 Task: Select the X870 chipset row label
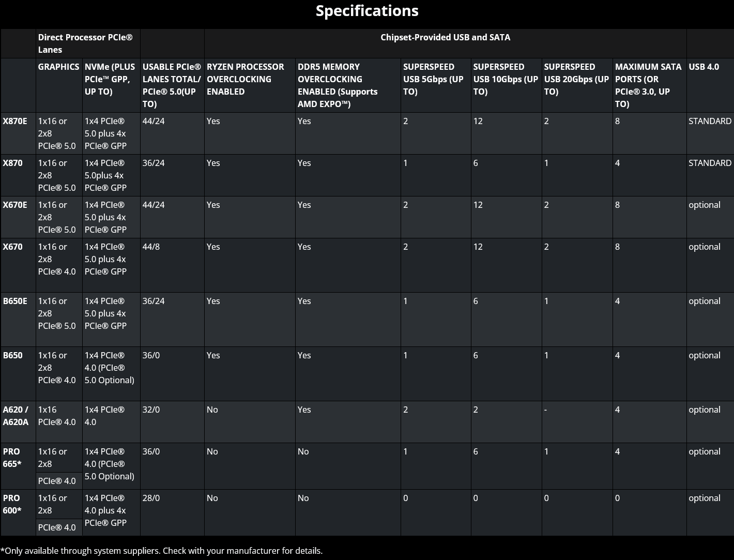tap(12, 163)
